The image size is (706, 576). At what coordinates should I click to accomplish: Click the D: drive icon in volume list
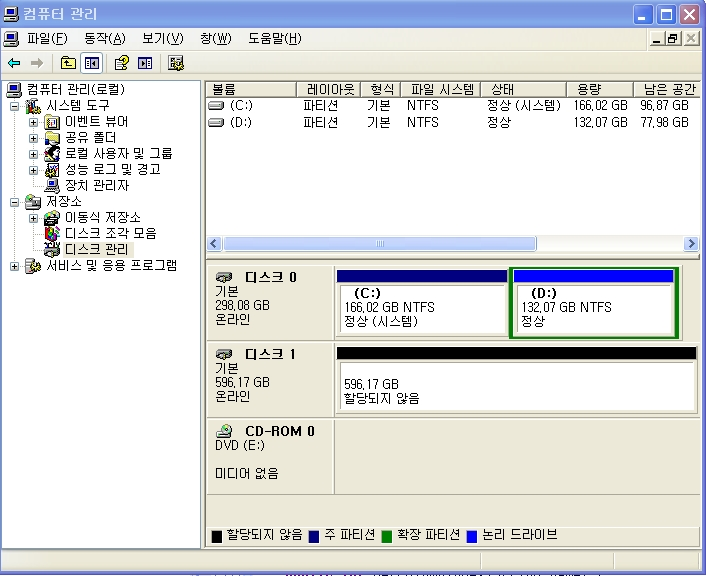(x=216, y=122)
